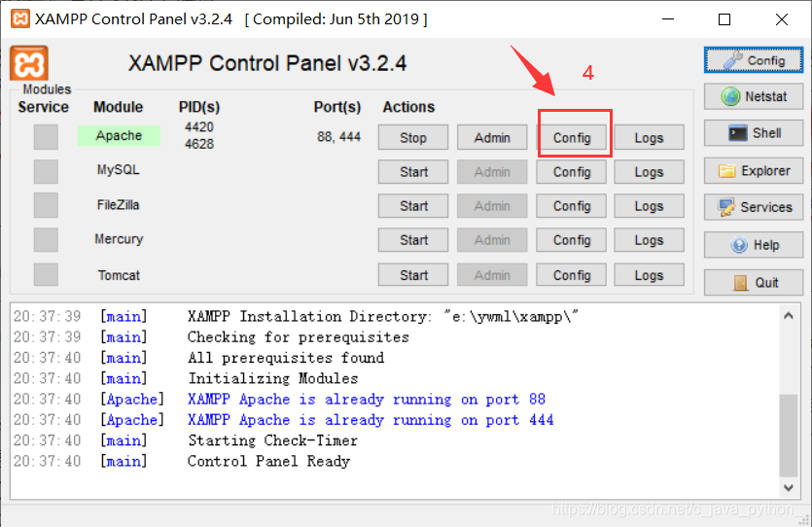The height and width of the screenshot is (527, 812).
Task: Open Apache Config menu
Action: pos(572,137)
